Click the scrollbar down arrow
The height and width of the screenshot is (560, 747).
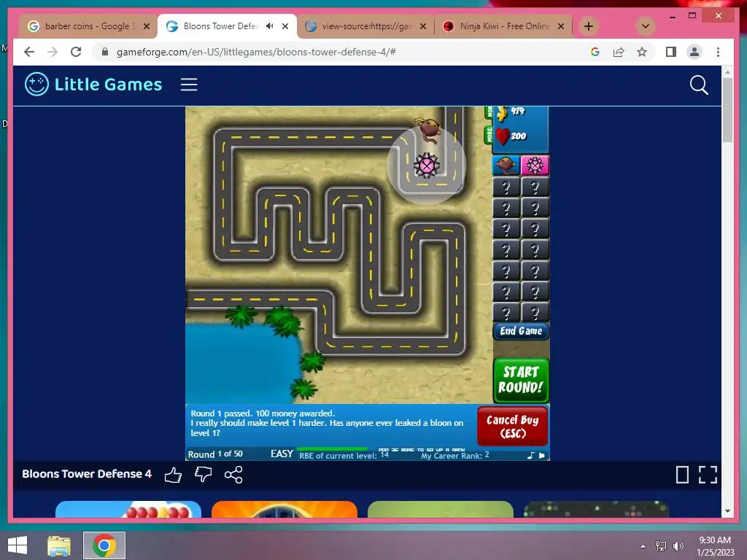[x=727, y=511]
